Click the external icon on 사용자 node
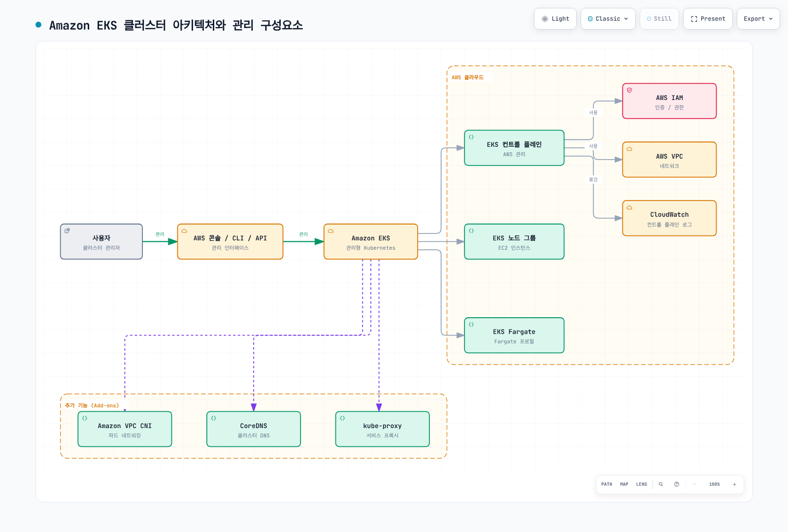Screen dimensions: 788x532 [x=67, y=231]
